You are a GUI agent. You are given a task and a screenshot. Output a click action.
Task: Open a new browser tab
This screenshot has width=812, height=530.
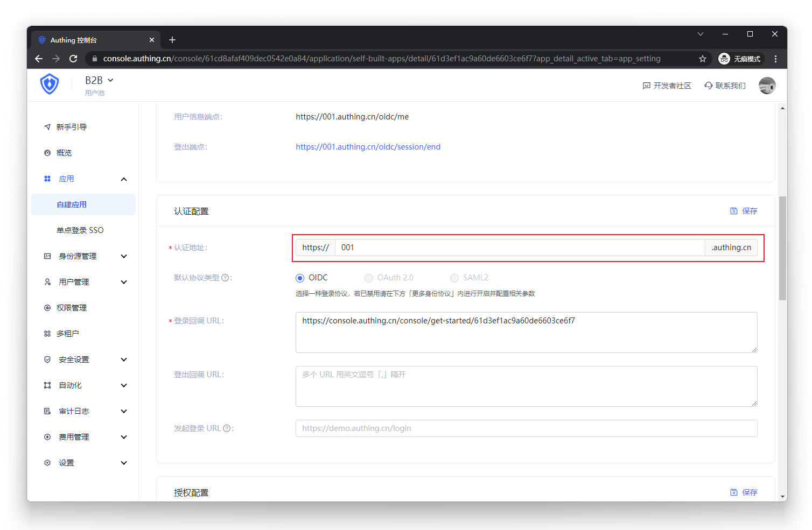click(x=172, y=40)
